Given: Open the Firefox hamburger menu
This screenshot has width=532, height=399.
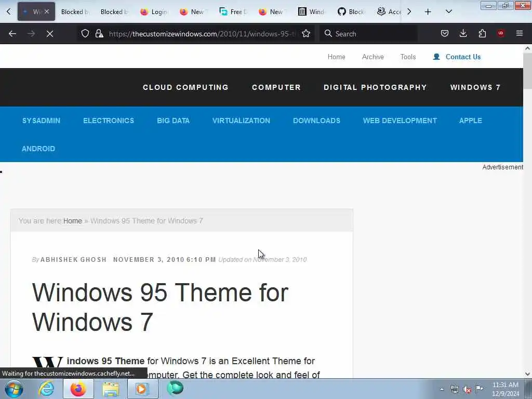Looking at the screenshot, I should tap(520, 33).
